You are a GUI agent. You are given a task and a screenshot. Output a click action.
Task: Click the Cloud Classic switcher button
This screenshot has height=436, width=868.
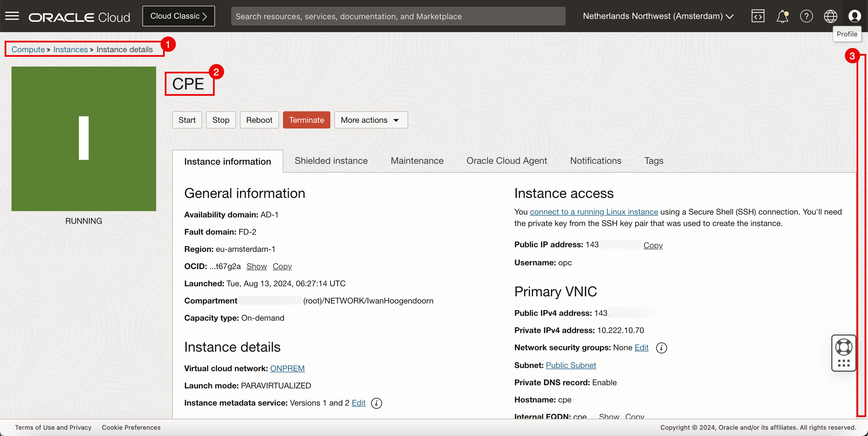pos(178,16)
